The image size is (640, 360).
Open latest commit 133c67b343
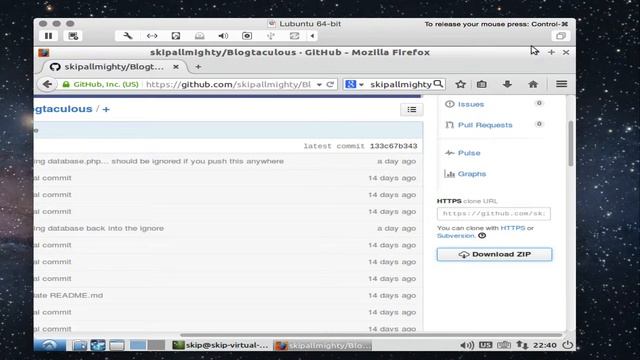(393, 146)
